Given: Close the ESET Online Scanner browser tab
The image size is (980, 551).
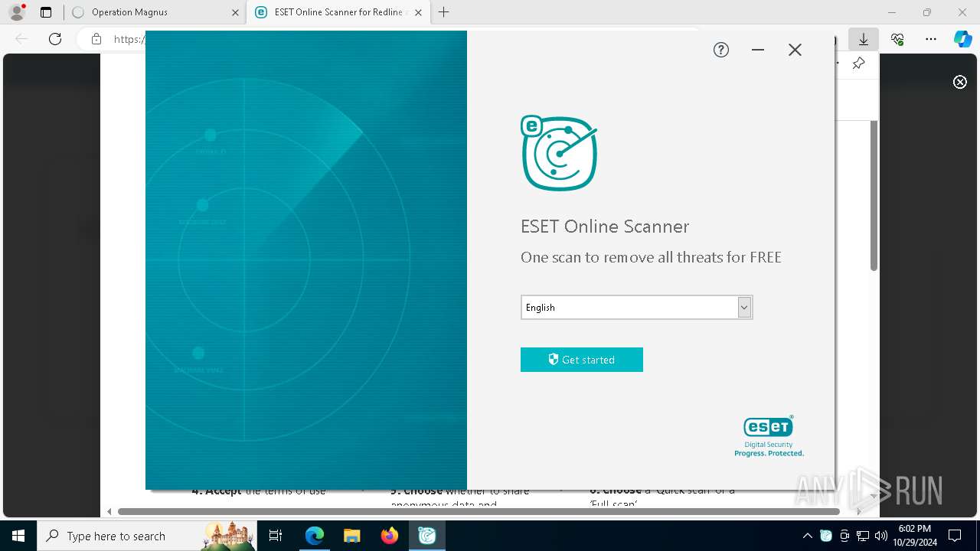Looking at the screenshot, I should [x=418, y=12].
